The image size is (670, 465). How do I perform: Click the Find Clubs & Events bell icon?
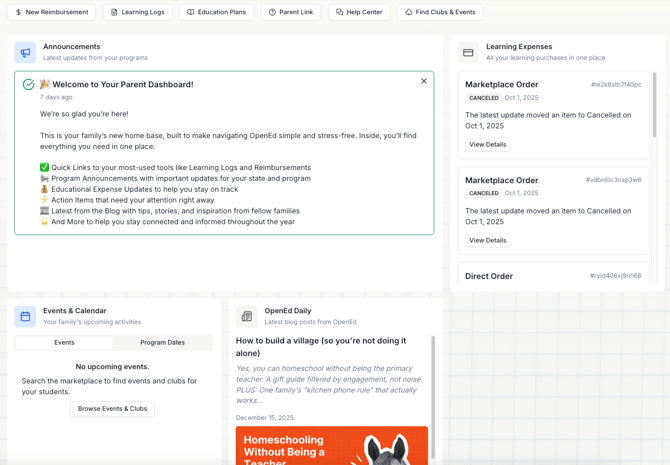408,12
